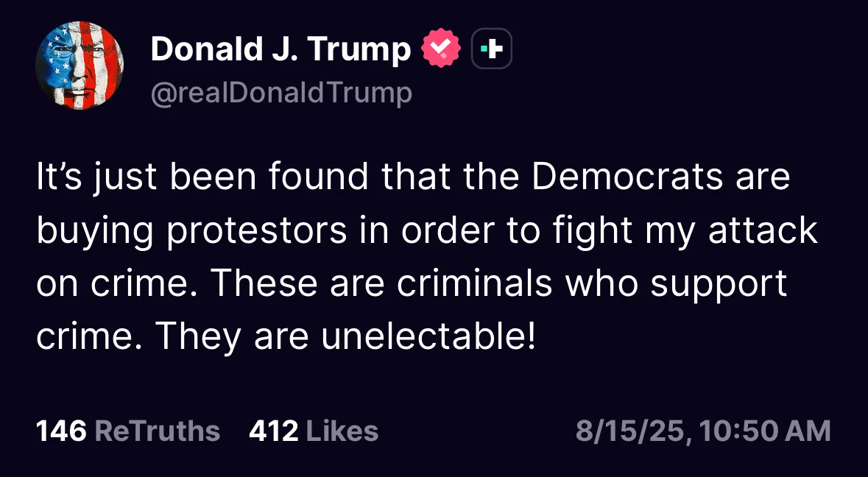Select the ReTruths label
868x477 pixels.
[x=158, y=431]
